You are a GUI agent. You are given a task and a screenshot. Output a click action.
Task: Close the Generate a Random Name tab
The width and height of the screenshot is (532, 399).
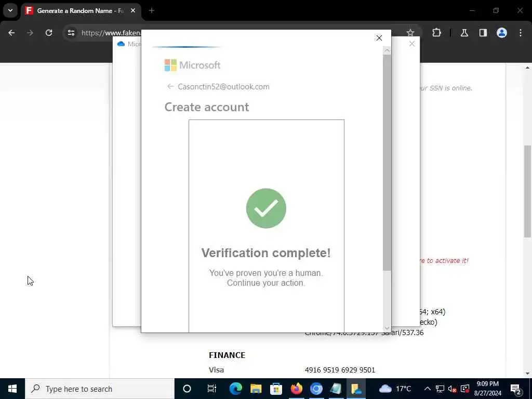coord(133,11)
